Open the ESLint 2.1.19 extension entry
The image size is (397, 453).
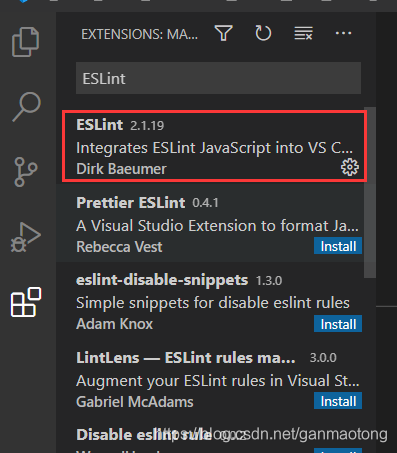pos(214,147)
